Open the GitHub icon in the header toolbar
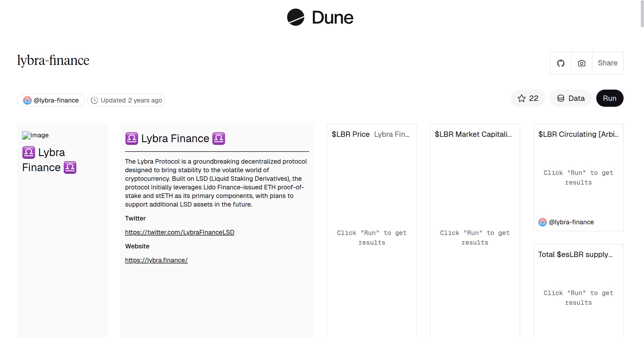The height and width of the screenshot is (338, 644). click(x=561, y=63)
